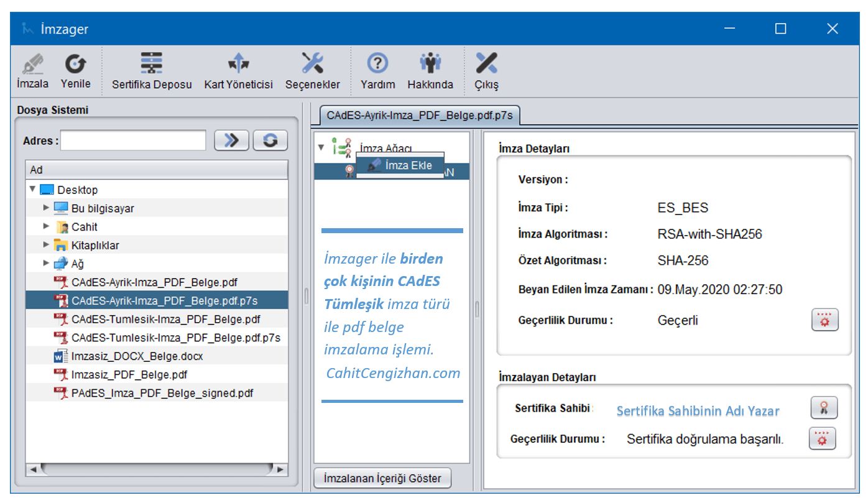
Task: Expand the Kitaplıklar folder node
Action: click(x=46, y=245)
